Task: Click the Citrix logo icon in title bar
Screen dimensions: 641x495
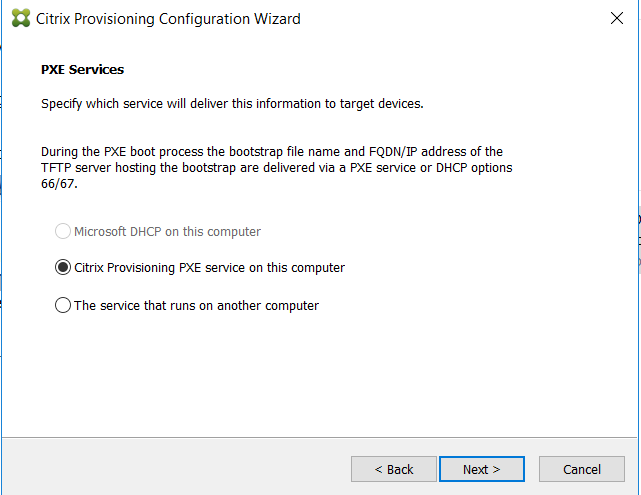Action: (x=21, y=18)
